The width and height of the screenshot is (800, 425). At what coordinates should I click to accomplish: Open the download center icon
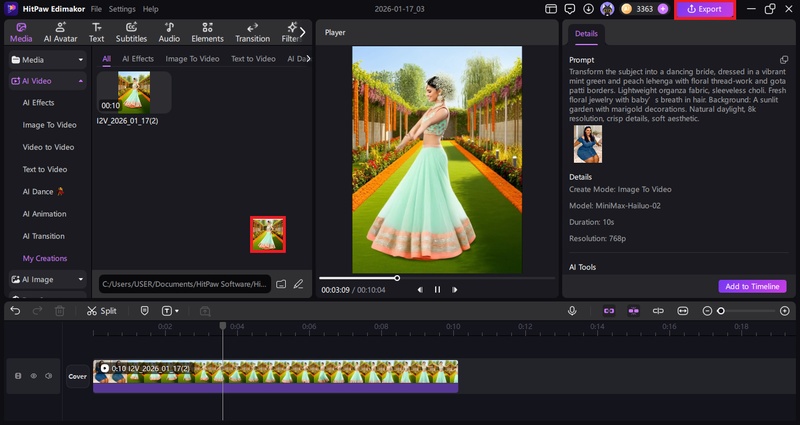coord(588,9)
